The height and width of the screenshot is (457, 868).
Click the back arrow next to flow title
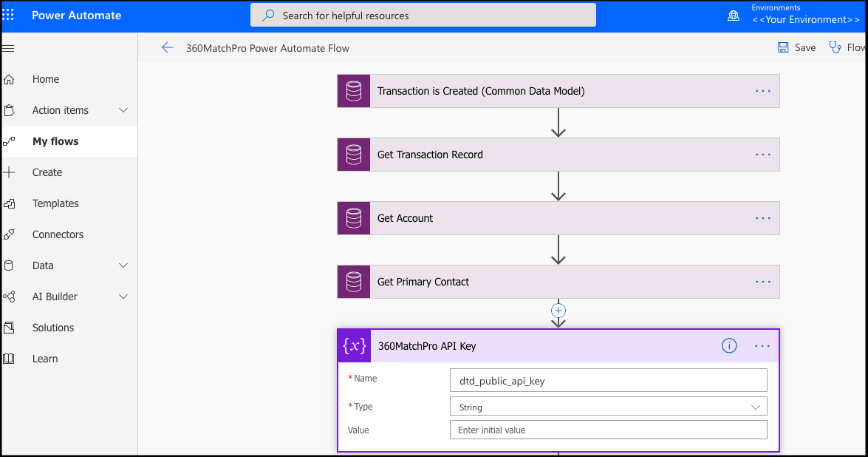[168, 47]
